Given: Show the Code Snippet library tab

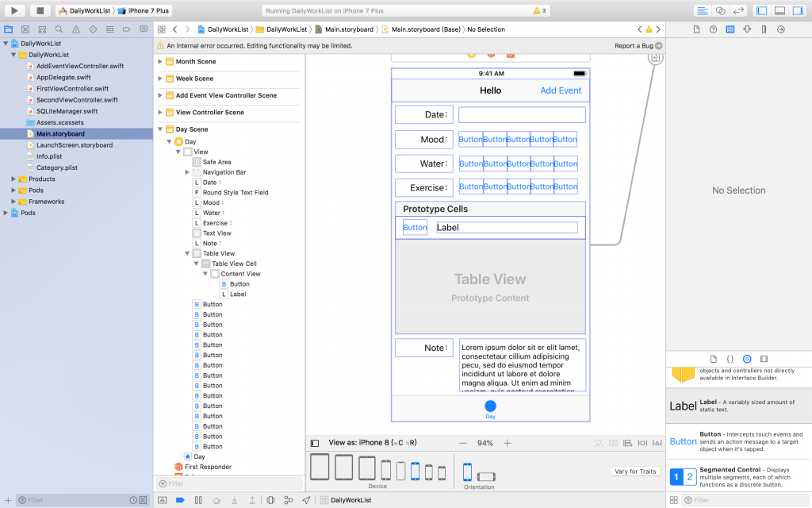Looking at the screenshot, I should (x=730, y=359).
